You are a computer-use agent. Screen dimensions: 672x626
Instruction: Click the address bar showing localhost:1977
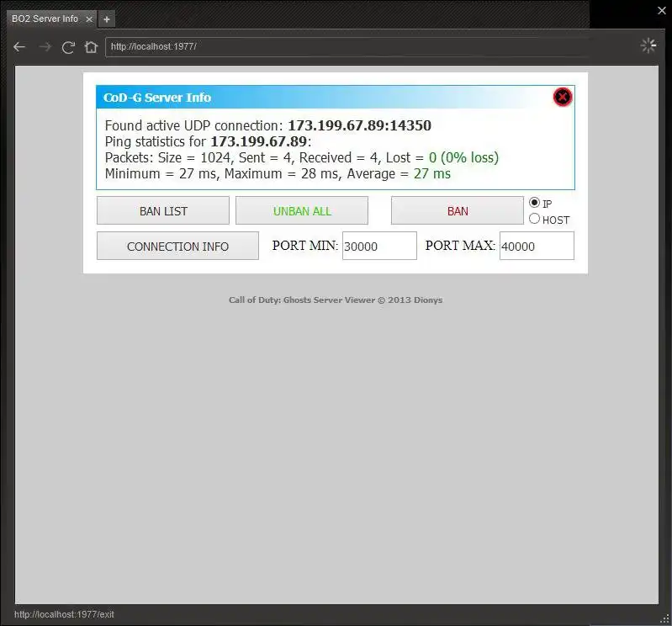coord(347,47)
